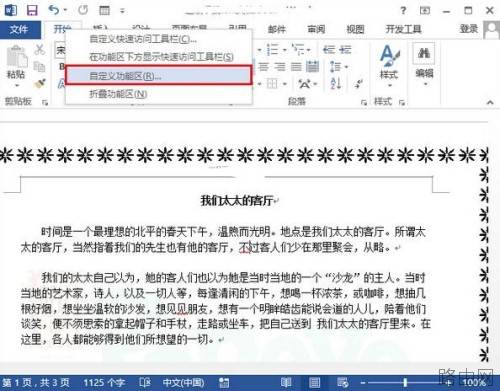Switch to the 邮件 tab
500x391 pixels.
pyautogui.click(x=277, y=29)
